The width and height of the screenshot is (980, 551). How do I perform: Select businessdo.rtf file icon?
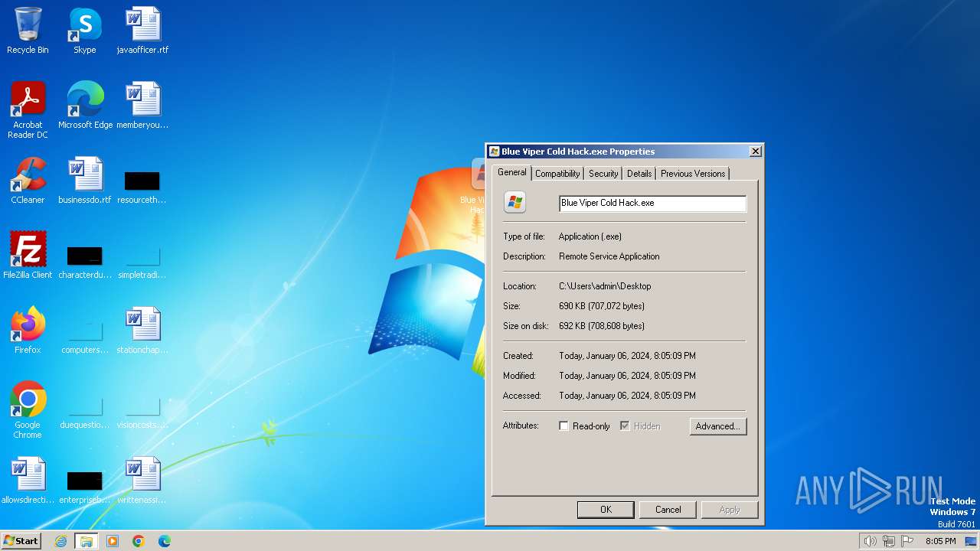(x=85, y=181)
